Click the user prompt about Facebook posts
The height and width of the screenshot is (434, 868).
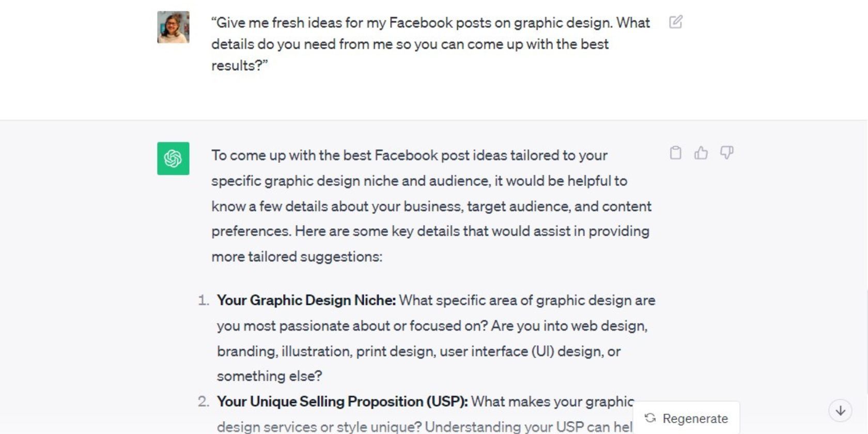point(430,44)
